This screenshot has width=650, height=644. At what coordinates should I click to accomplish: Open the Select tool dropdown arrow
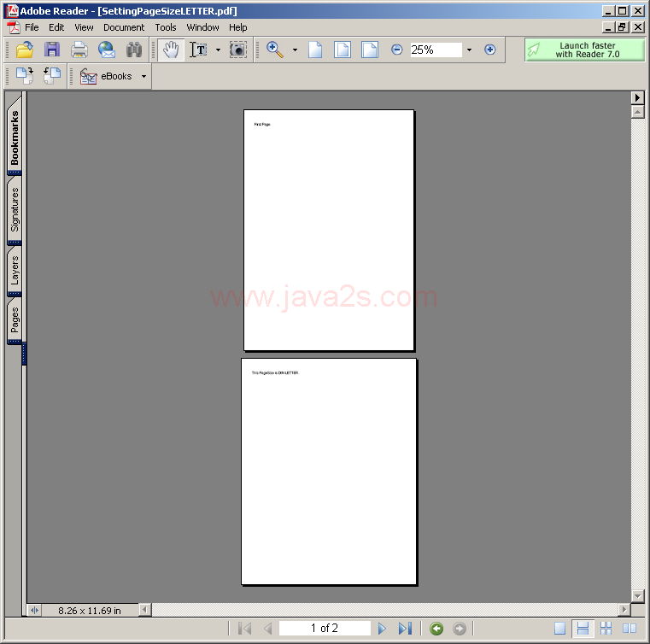(219, 50)
